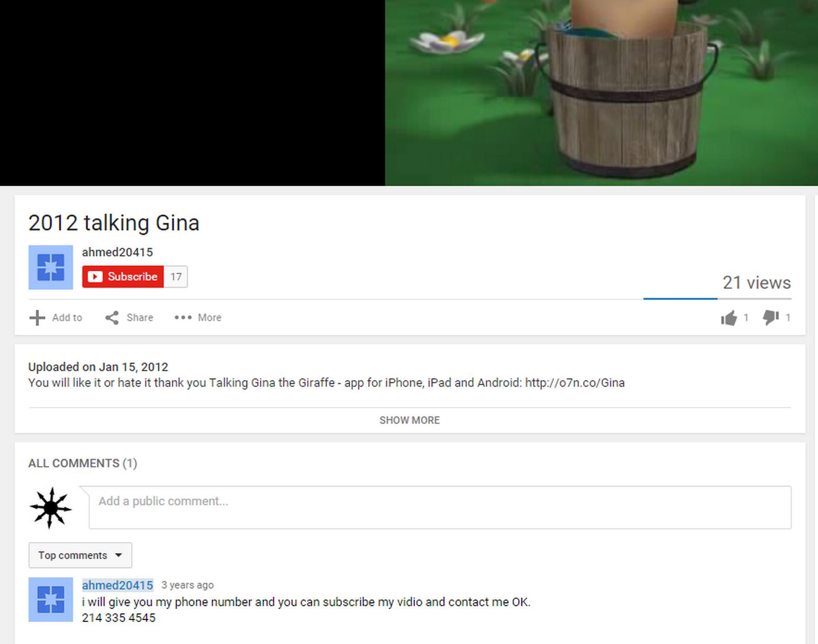Screen dimensions: 818x644
Task: Click the subscriber count 17 box
Action: click(176, 277)
